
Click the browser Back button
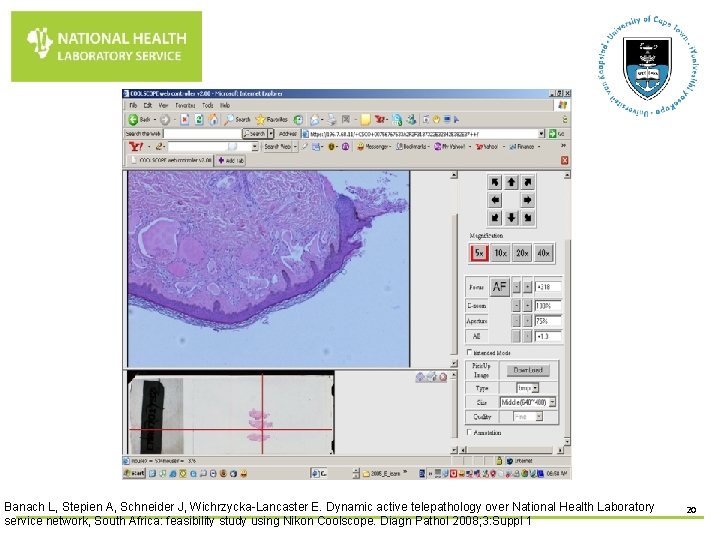point(141,120)
